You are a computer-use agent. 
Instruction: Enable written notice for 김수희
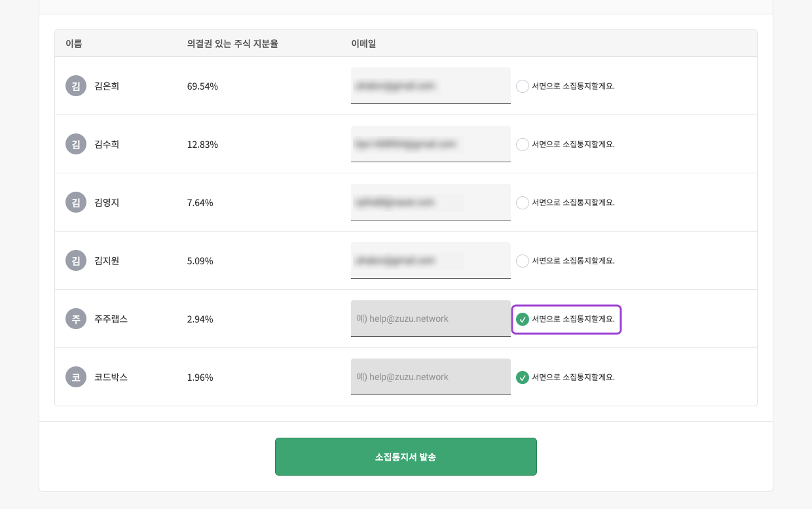click(522, 144)
